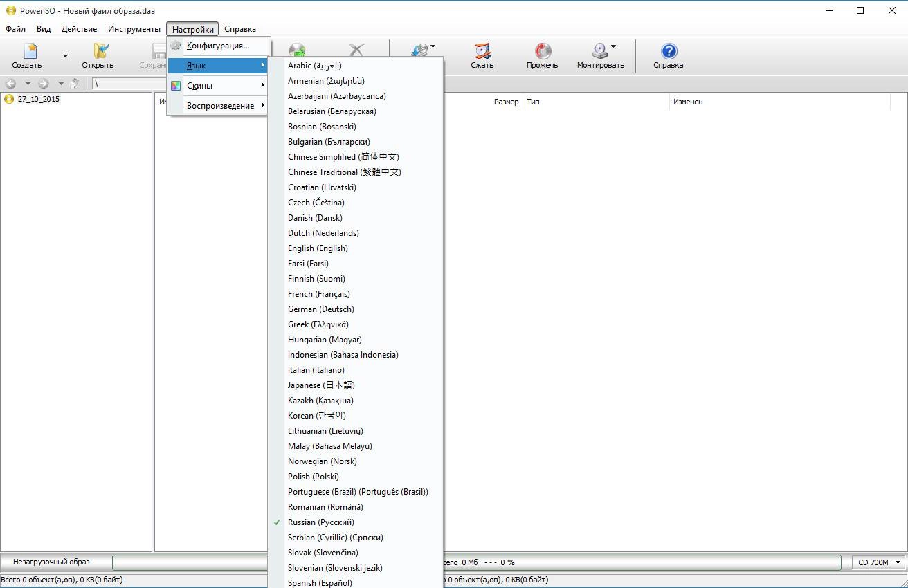Select 27_10_2015 tree item
The image size is (908, 588).
38,99
